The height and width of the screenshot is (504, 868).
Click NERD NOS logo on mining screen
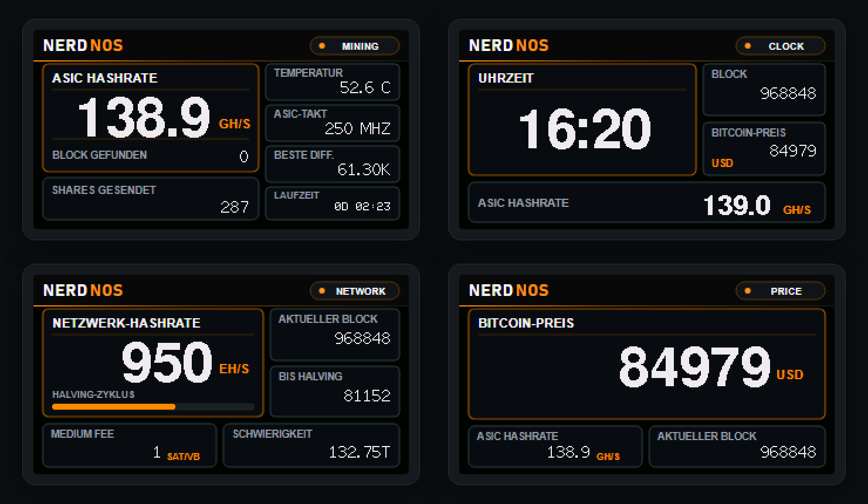(83, 46)
